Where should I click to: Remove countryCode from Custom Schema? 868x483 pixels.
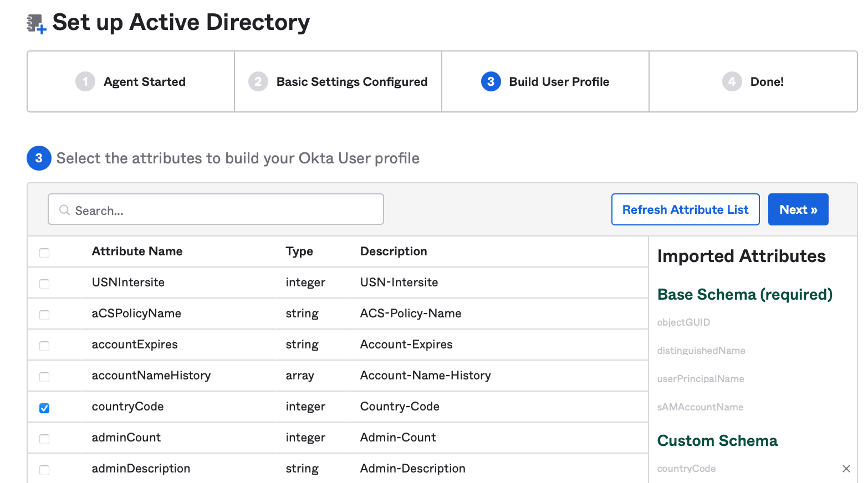[x=846, y=469]
